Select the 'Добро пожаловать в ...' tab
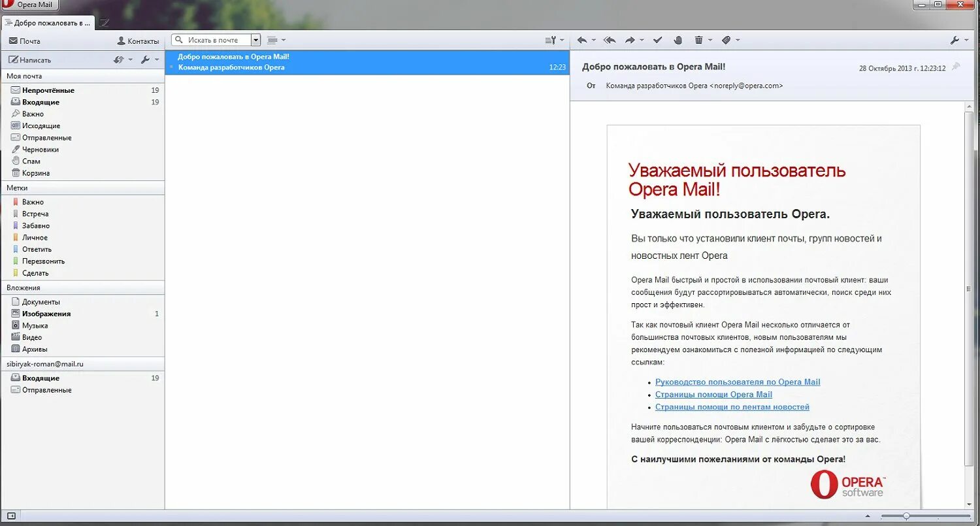 tap(48, 23)
